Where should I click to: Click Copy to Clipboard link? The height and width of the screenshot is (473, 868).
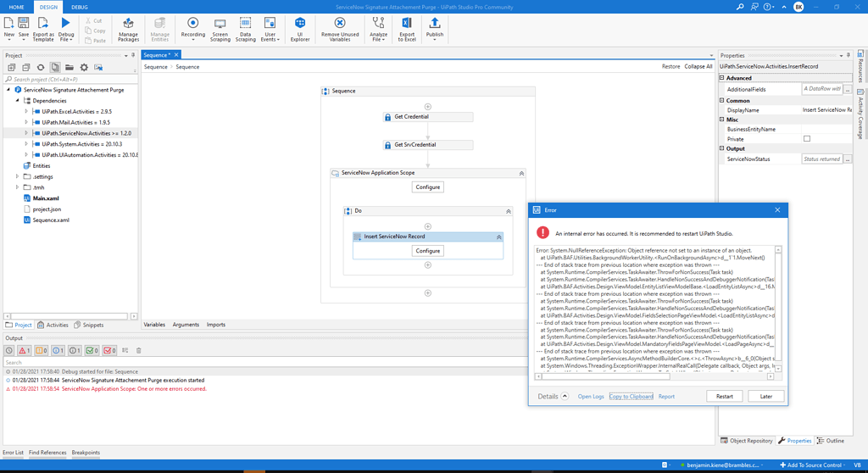click(631, 397)
